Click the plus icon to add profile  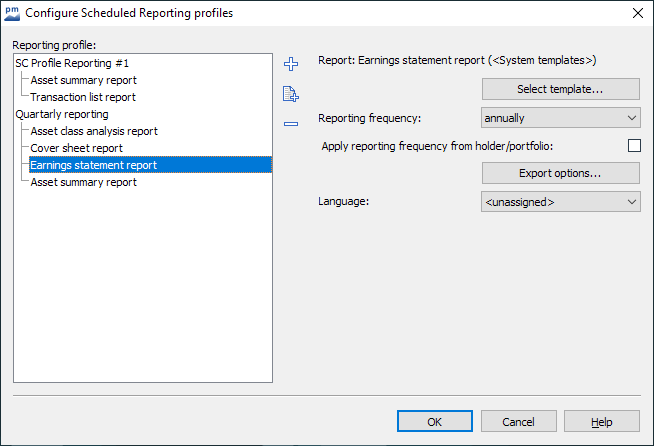(291, 65)
